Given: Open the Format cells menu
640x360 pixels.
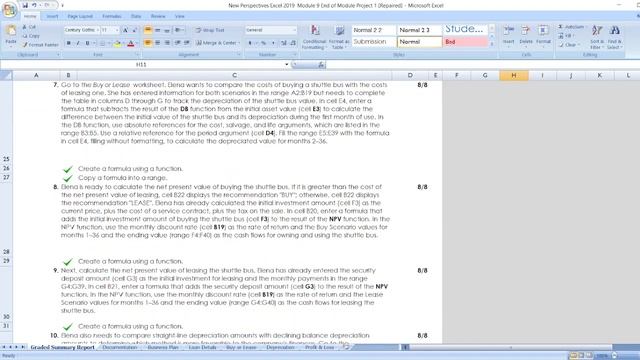Looking at the screenshot, I should pyautogui.click(x=543, y=36).
